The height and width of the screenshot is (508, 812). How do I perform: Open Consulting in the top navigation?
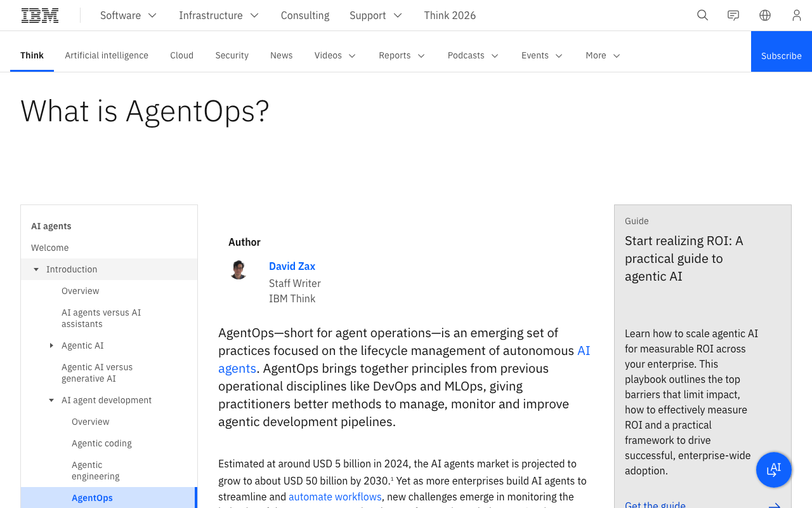coord(305,15)
